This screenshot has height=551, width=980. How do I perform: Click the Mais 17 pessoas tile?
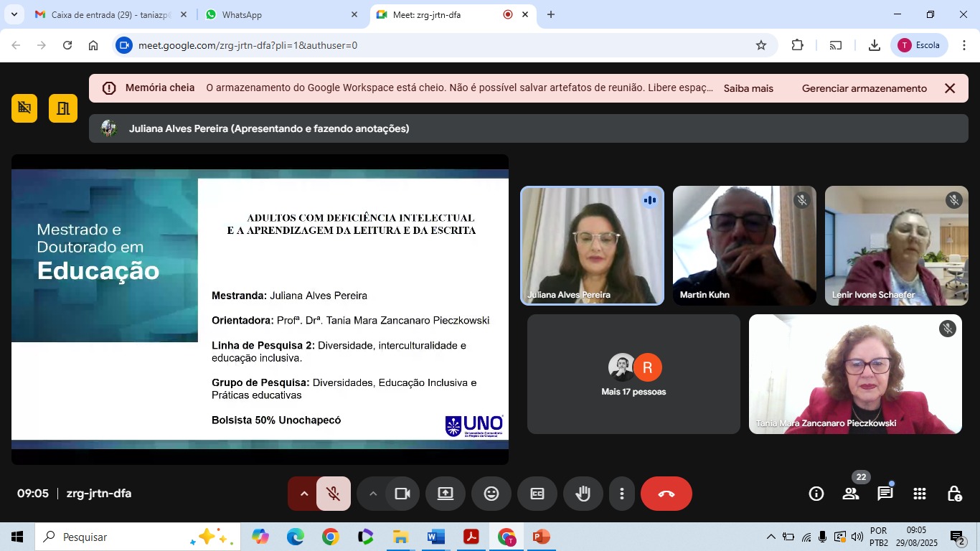[x=633, y=375]
